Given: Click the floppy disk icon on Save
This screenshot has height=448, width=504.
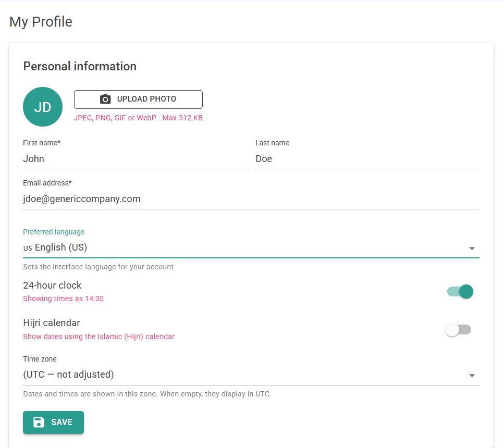Looking at the screenshot, I should tap(39, 422).
